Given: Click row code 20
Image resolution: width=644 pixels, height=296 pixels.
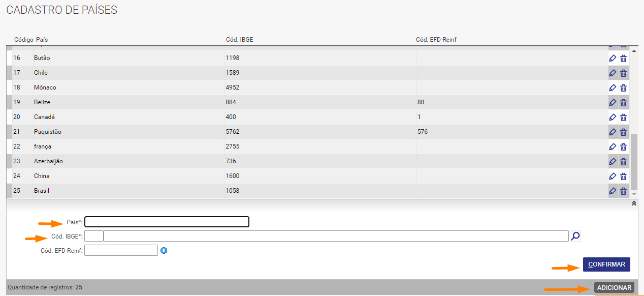Looking at the screenshot, I should 17,117.
